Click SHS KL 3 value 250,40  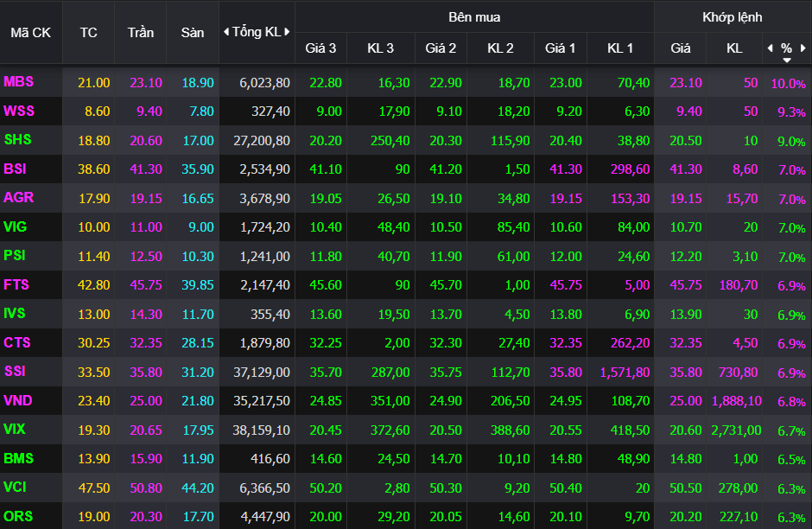[x=390, y=140]
